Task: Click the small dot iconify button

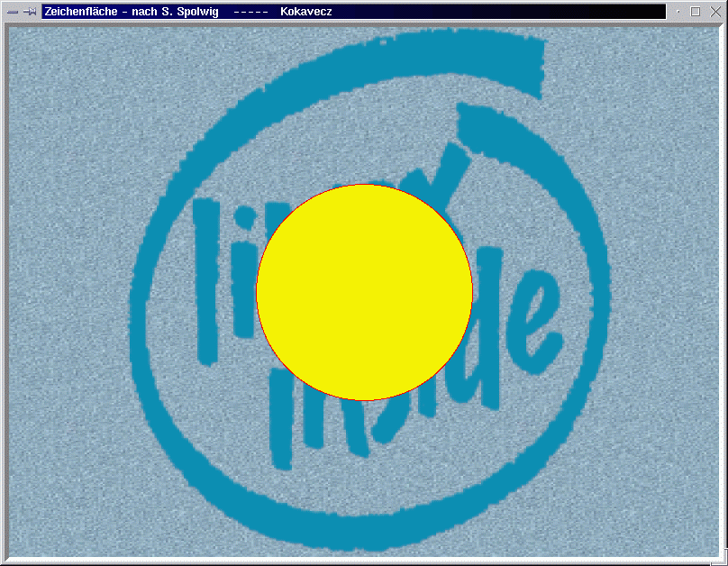Action: (x=678, y=12)
